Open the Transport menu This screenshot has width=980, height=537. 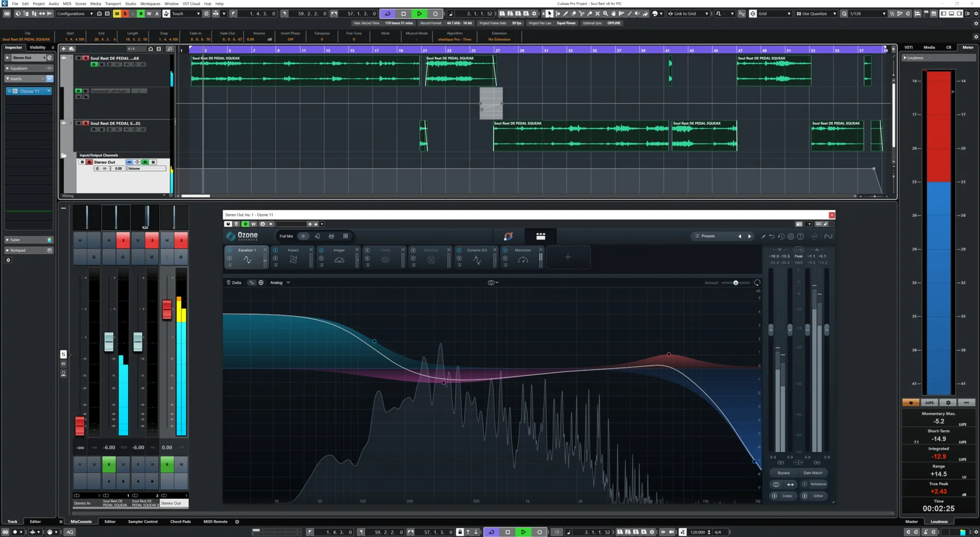[x=113, y=3]
